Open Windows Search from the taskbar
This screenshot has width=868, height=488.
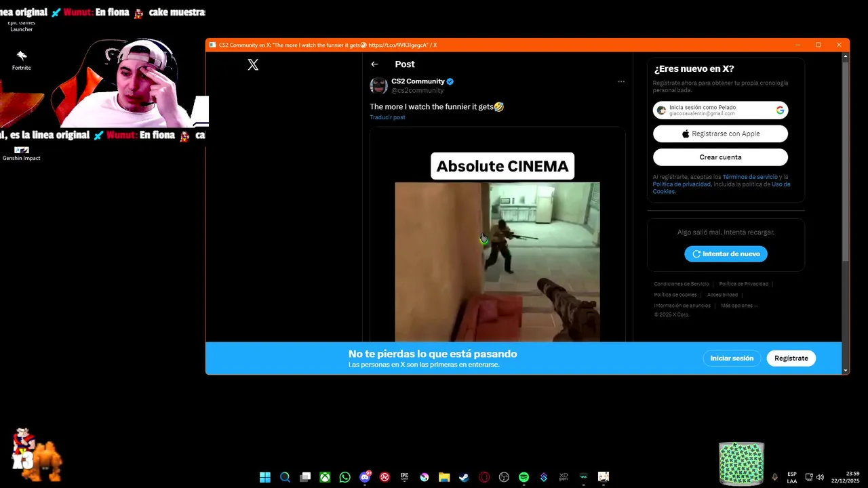click(x=285, y=477)
